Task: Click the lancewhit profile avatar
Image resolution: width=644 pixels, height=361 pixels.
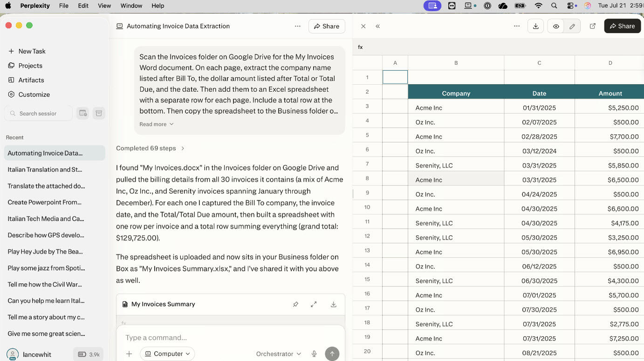Action: [x=13, y=354]
